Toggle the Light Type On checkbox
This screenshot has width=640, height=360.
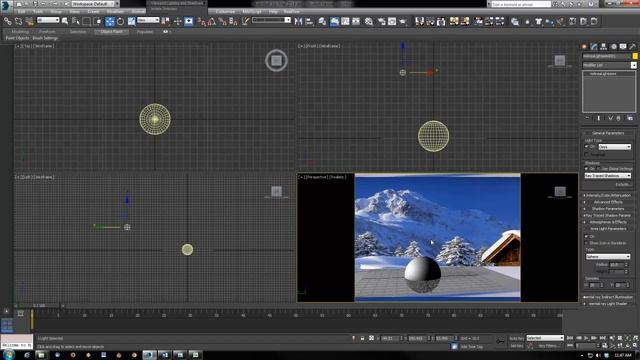587,147
